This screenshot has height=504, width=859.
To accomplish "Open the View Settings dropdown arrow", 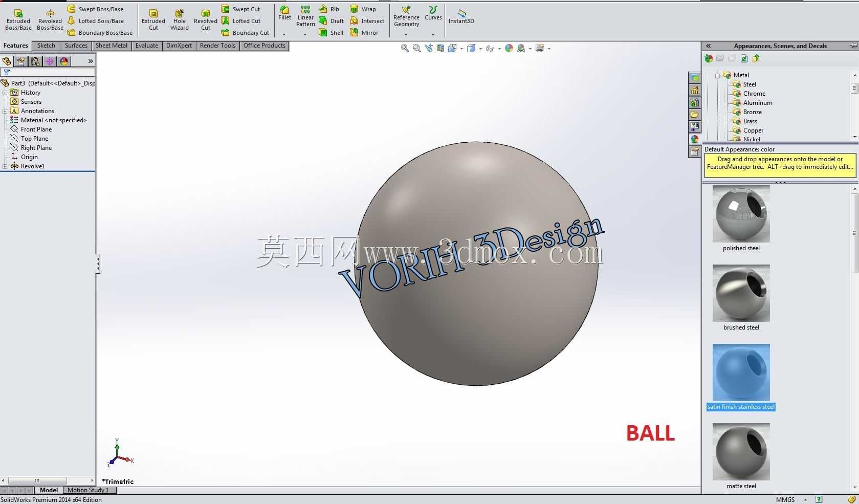I will [549, 49].
